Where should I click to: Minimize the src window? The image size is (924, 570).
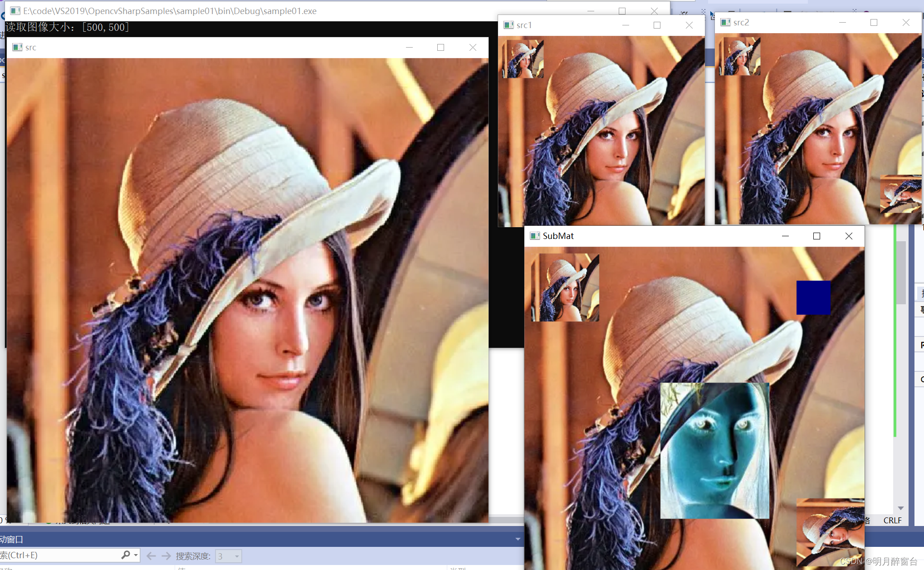pos(409,47)
